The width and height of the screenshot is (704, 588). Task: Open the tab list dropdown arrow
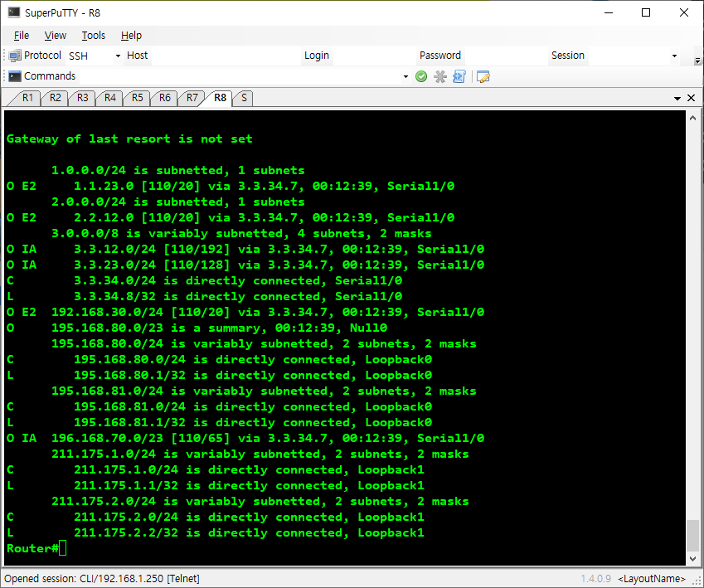677,99
